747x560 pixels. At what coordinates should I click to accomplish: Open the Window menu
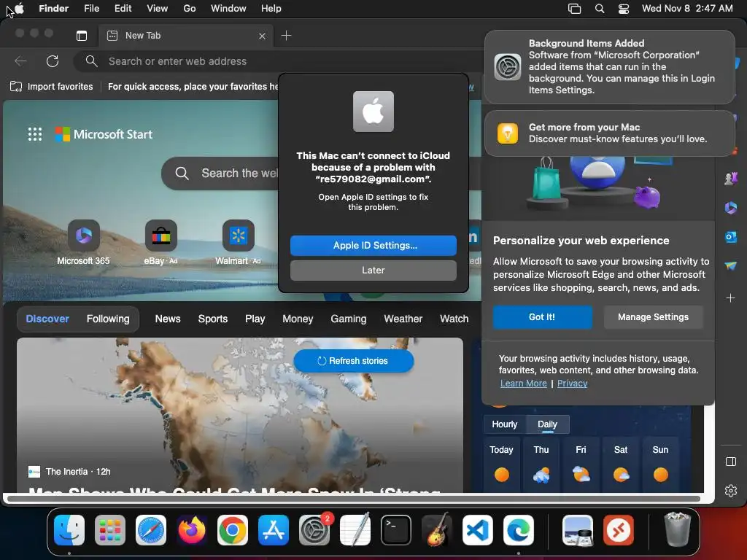228,9
